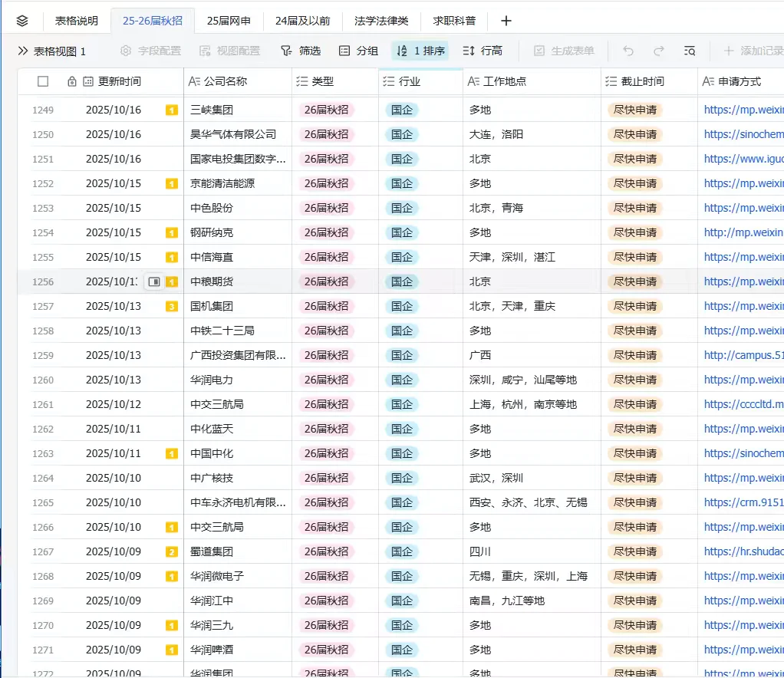The image size is (784, 678).
Task: Open the hr.shudao link for 蜀道集团
Action: click(x=743, y=551)
